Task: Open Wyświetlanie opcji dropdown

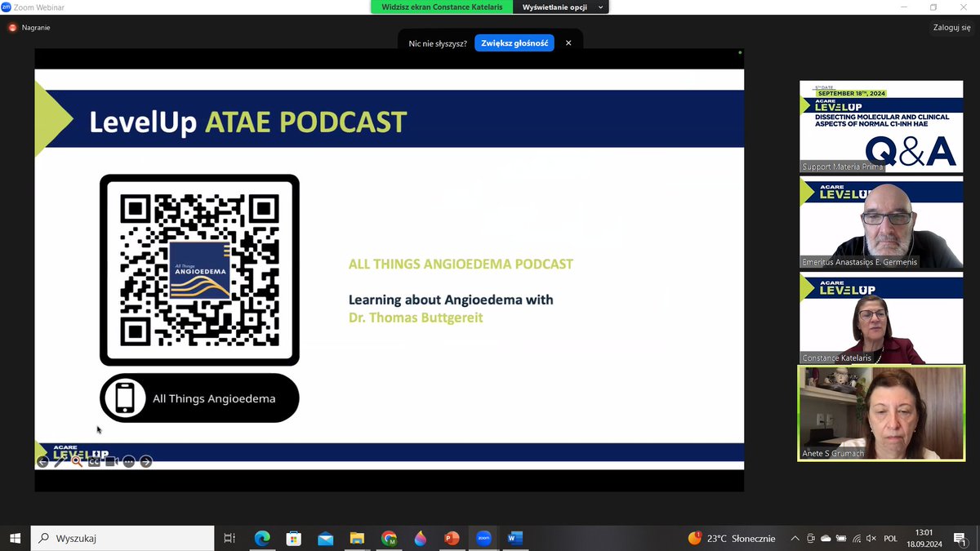Action: point(563,7)
